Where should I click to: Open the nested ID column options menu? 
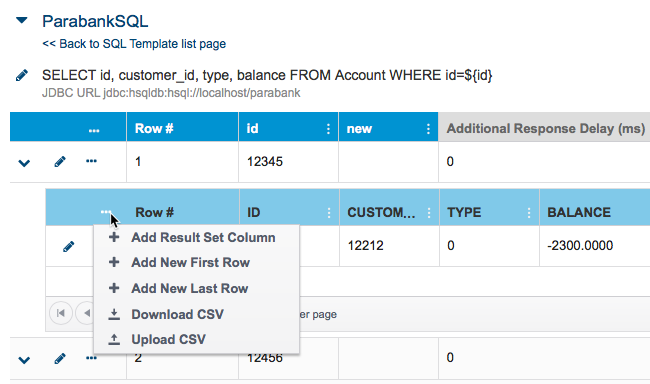coord(329,213)
